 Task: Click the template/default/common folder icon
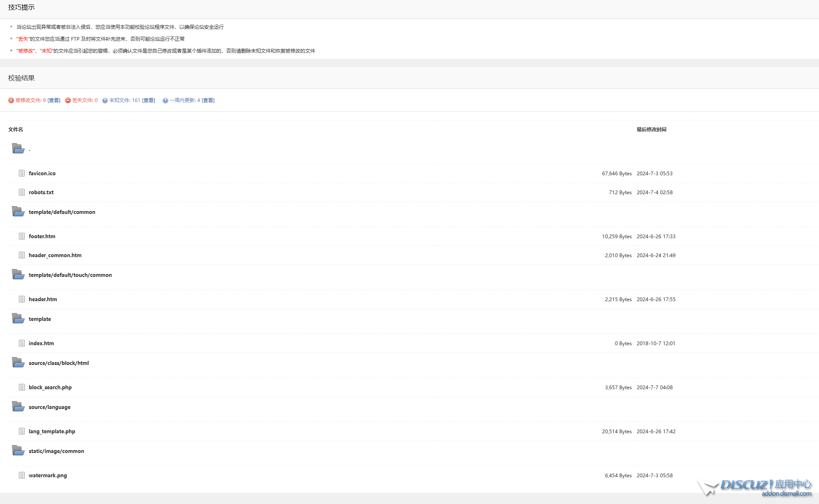coord(18,211)
